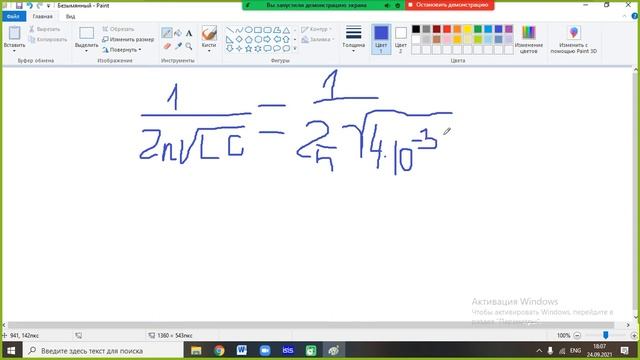Viewport: 640px width, 360px height.
Task: Open the Толщина line thickness dropdown
Action: point(353,39)
